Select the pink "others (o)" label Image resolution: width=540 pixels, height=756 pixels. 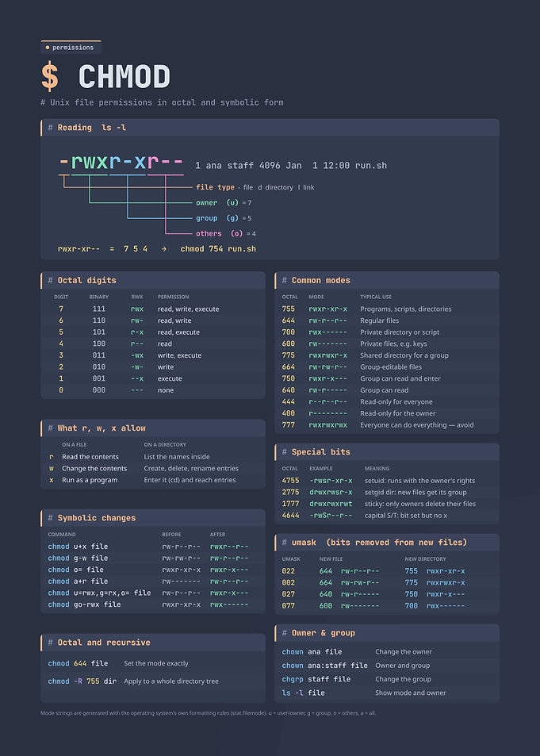pos(220,233)
